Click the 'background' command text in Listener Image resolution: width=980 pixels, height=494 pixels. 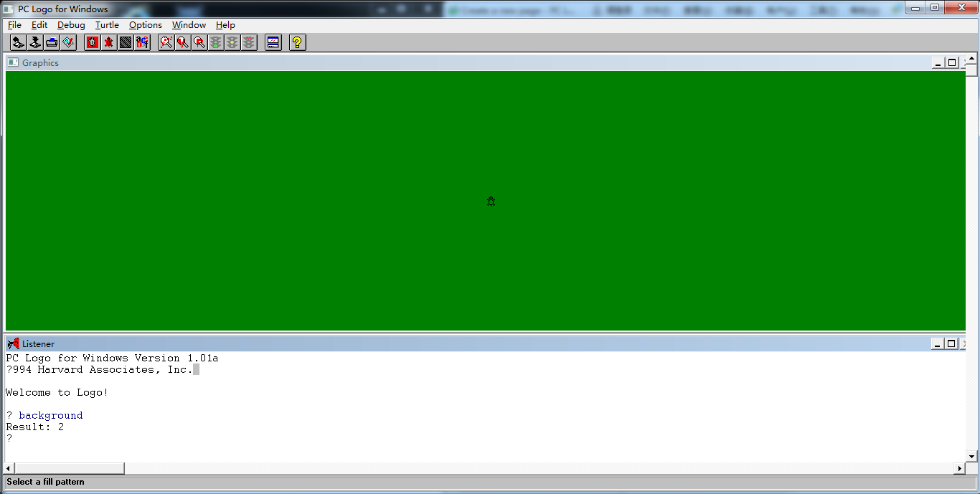[x=51, y=415]
